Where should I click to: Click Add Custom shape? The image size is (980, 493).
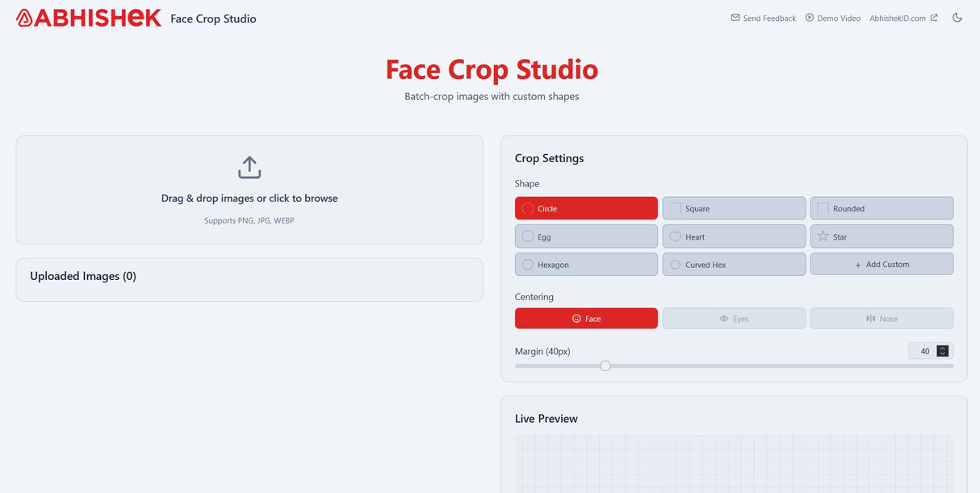click(882, 264)
